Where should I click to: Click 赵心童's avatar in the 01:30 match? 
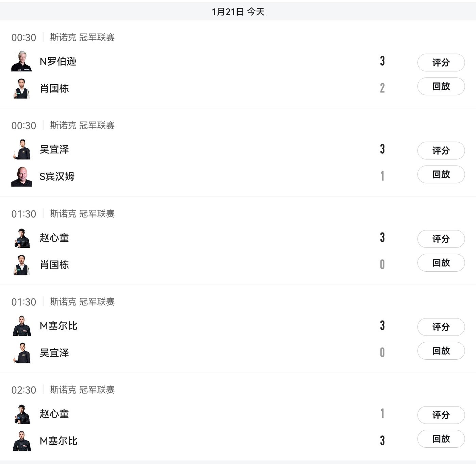(22, 238)
